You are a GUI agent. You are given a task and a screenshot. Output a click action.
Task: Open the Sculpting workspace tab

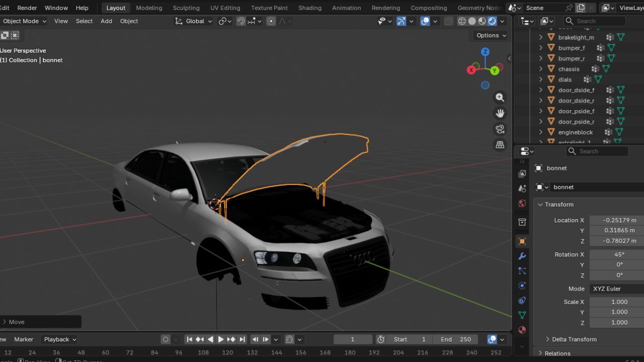point(186,8)
